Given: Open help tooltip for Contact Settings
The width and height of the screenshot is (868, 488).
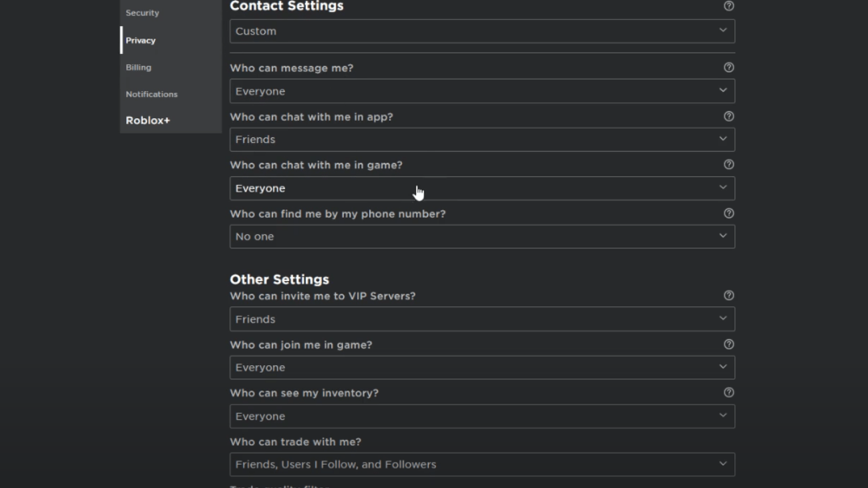Looking at the screenshot, I should [x=728, y=6].
